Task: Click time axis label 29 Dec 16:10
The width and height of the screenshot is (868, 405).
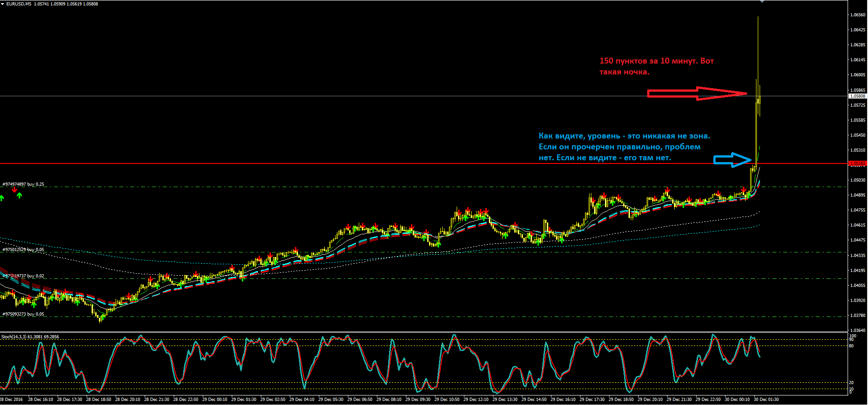Action: click(x=563, y=400)
